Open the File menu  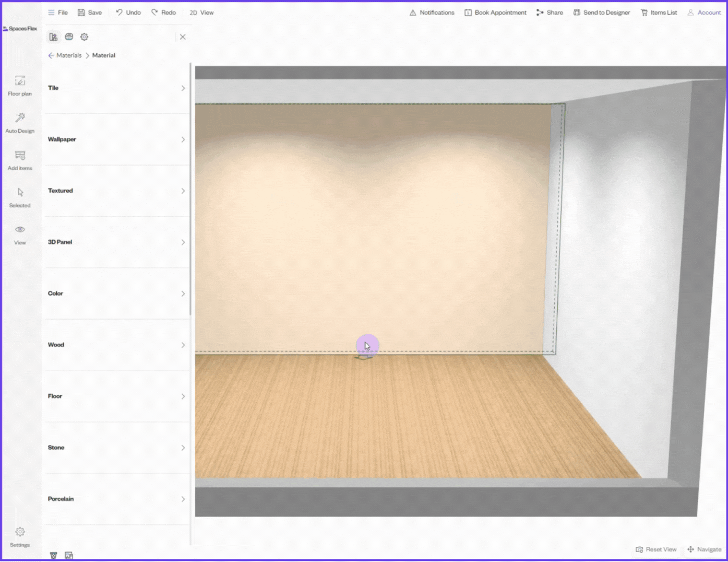pyautogui.click(x=58, y=13)
